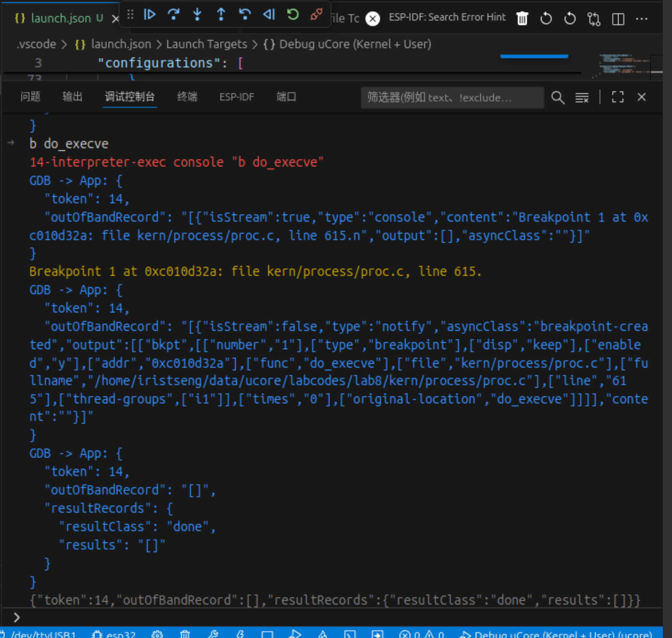Click Debug uCore (Kernel + User) status item
The width and height of the screenshot is (672, 638).
pyautogui.click(x=556, y=634)
